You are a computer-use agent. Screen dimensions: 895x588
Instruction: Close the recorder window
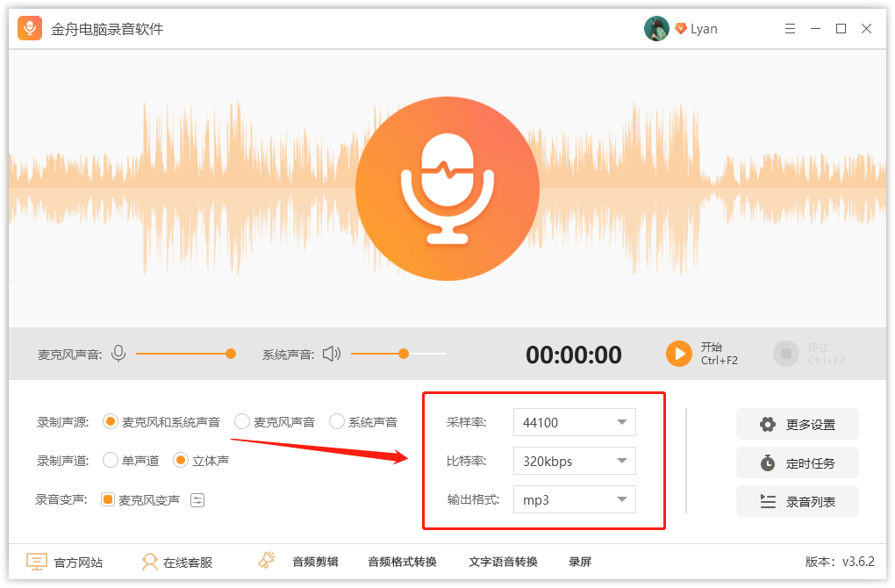pos(866,29)
